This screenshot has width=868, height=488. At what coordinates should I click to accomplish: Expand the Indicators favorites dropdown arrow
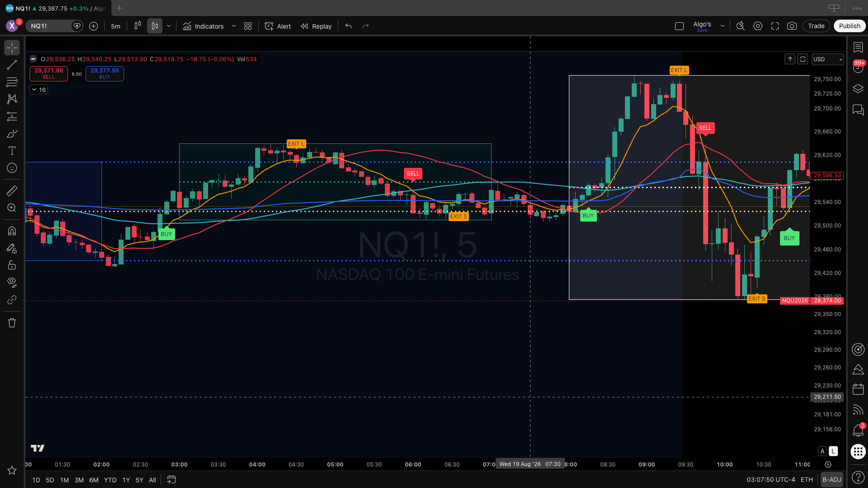click(234, 26)
